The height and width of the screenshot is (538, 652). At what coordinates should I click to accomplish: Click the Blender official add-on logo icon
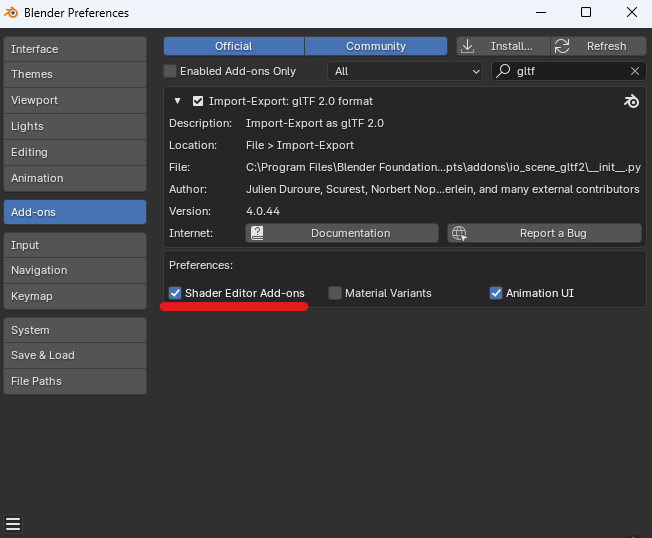click(x=631, y=101)
